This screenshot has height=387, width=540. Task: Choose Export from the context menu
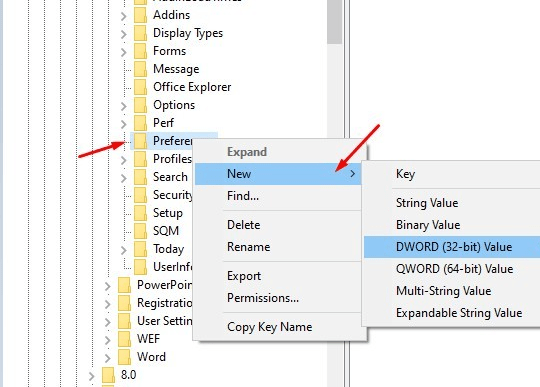pyautogui.click(x=278, y=276)
